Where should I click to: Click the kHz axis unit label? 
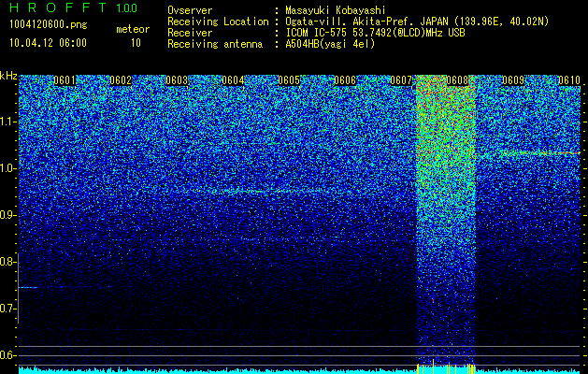pos(8,76)
